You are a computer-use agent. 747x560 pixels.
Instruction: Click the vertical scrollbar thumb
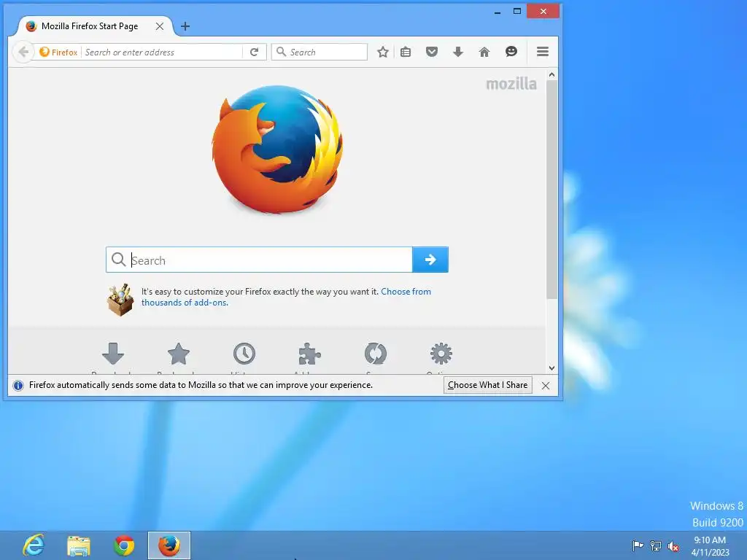click(x=551, y=190)
